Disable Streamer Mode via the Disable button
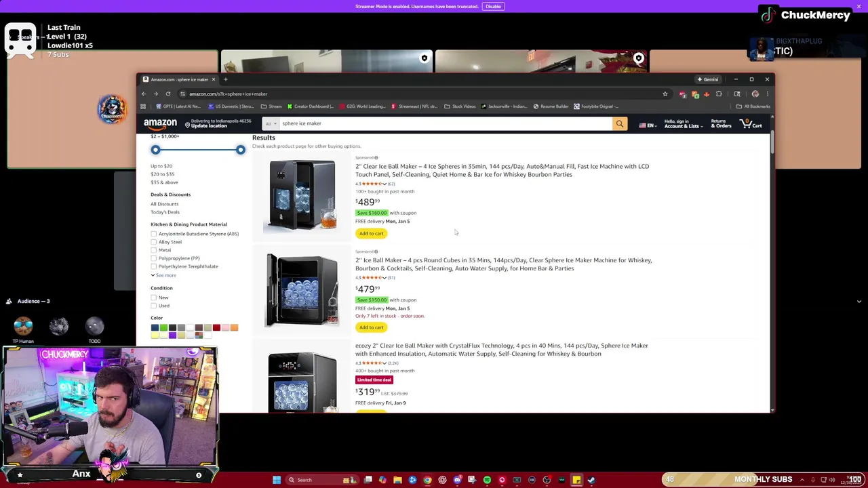 point(493,7)
